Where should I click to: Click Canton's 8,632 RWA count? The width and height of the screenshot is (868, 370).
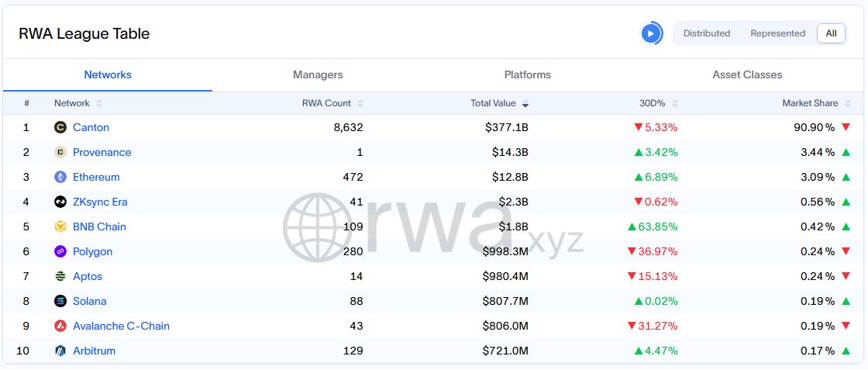(x=348, y=127)
